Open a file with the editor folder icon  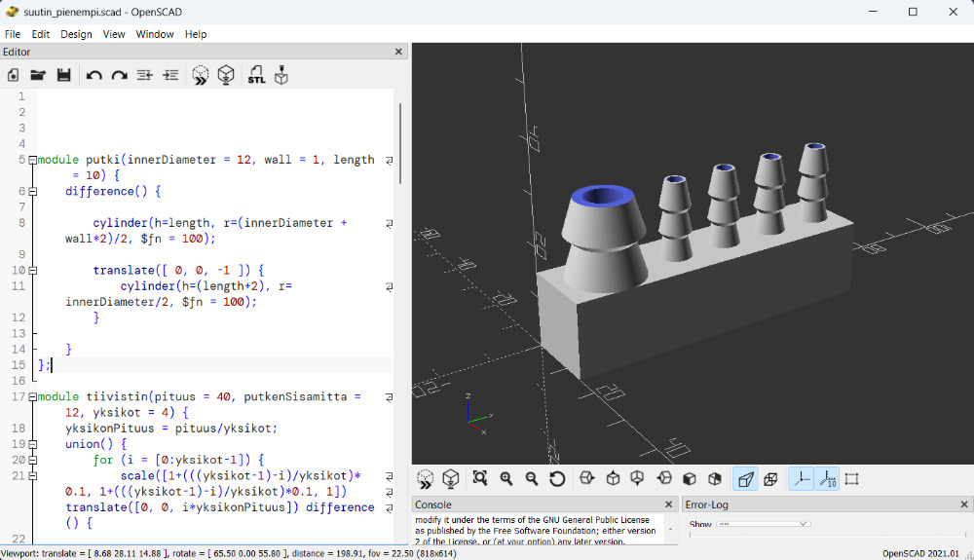pos(38,75)
